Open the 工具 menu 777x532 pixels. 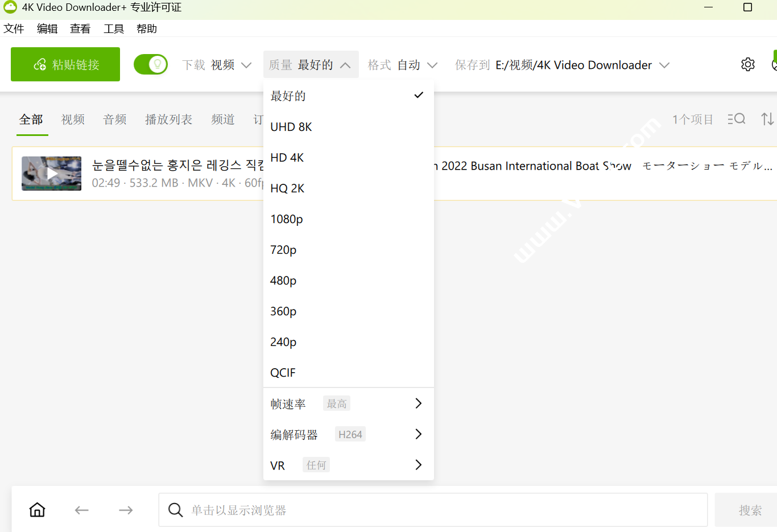(x=114, y=28)
